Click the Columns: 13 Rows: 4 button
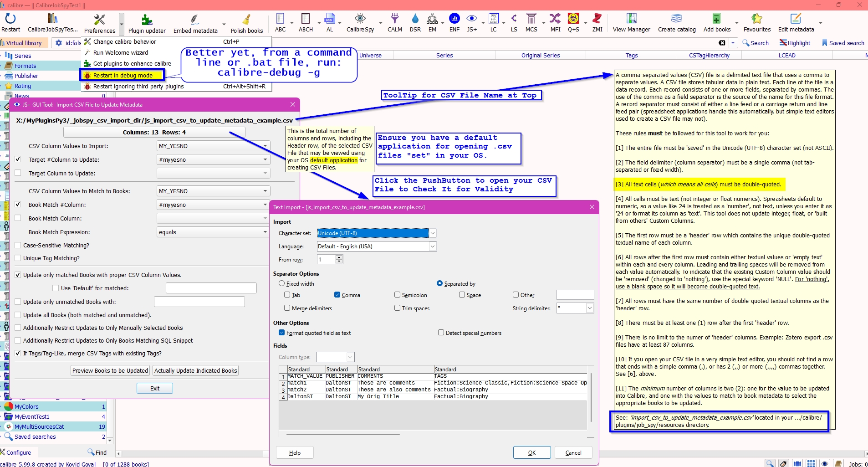The image size is (868, 467). 154,132
